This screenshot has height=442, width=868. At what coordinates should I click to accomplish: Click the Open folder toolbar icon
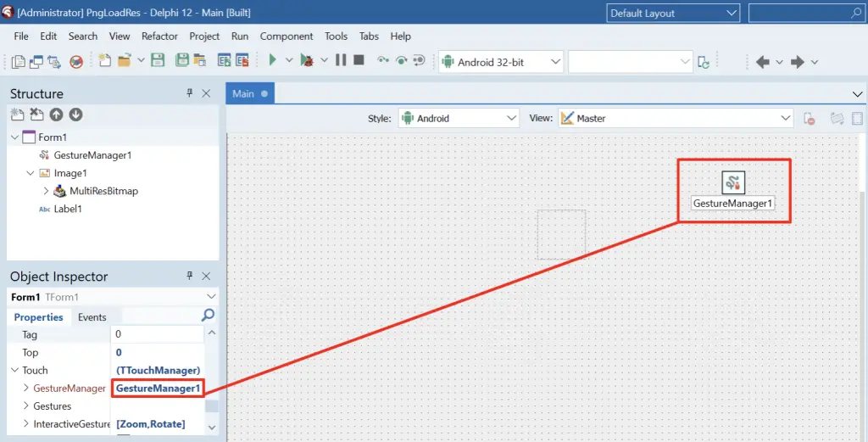click(124, 60)
